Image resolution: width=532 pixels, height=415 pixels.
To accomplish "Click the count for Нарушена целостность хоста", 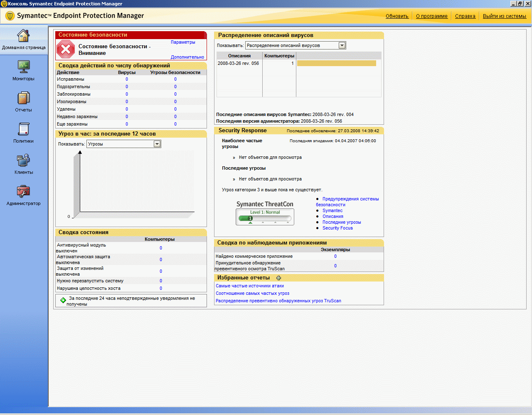I will point(161,288).
